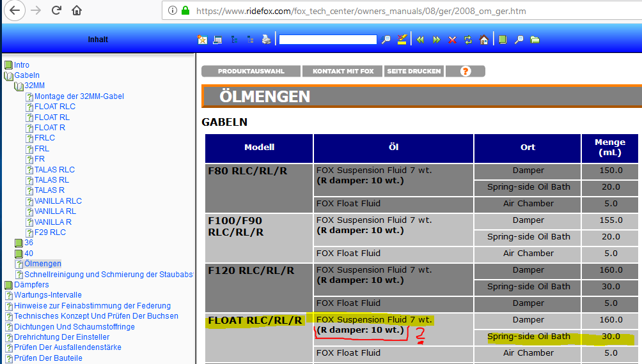This screenshot has height=364, width=642.
Task: Open the orange question mark help
Action: point(466,71)
